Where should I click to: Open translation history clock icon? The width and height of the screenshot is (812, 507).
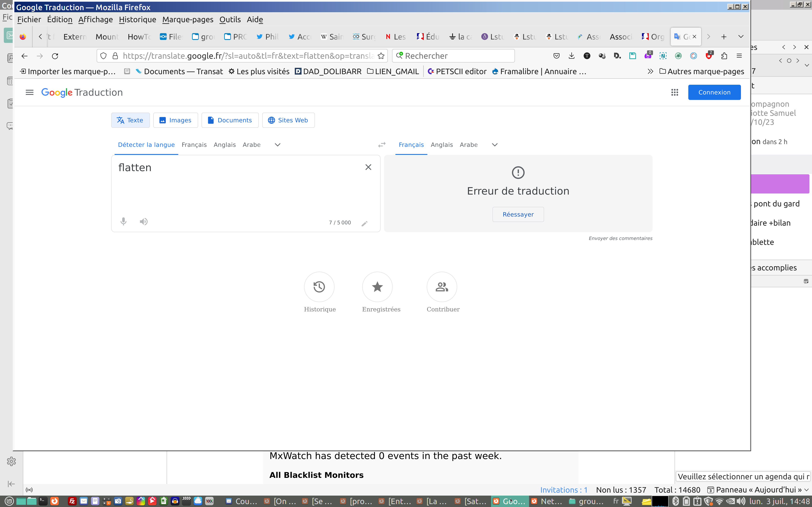tap(319, 287)
